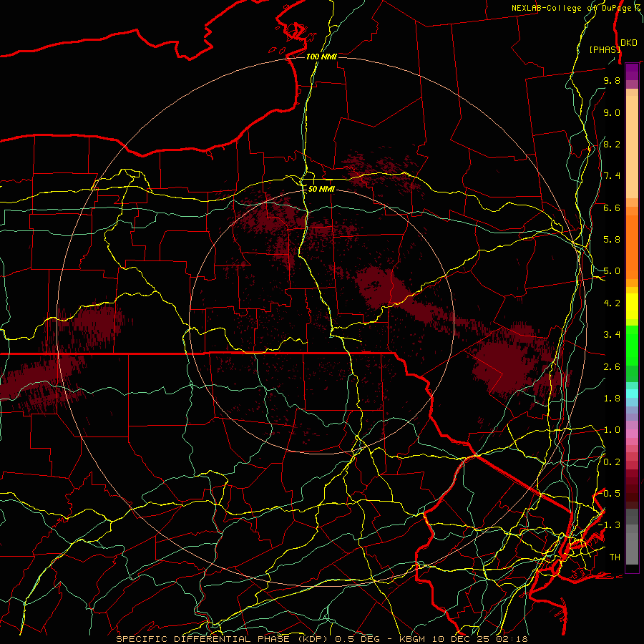Click the [PHAS] legend label
Image resolution: width=644 pixels, height=644 pixels.
(x=605, y=49)
